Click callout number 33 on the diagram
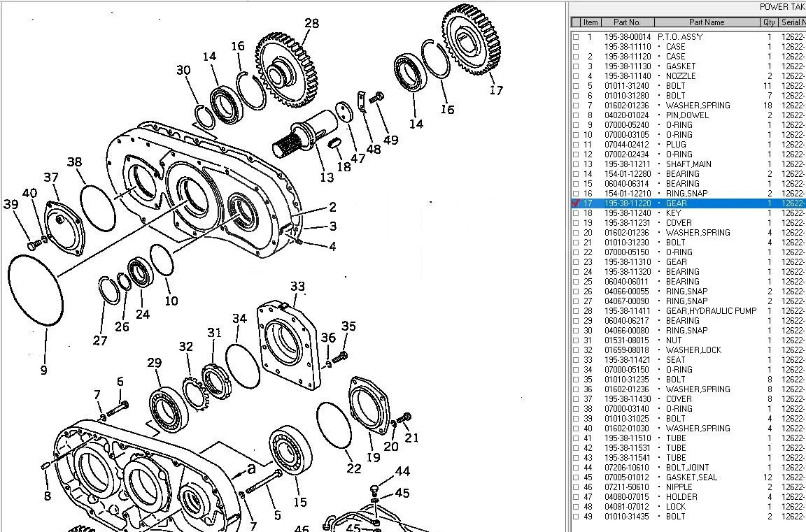The image size is (806, 532). point(297,287)
